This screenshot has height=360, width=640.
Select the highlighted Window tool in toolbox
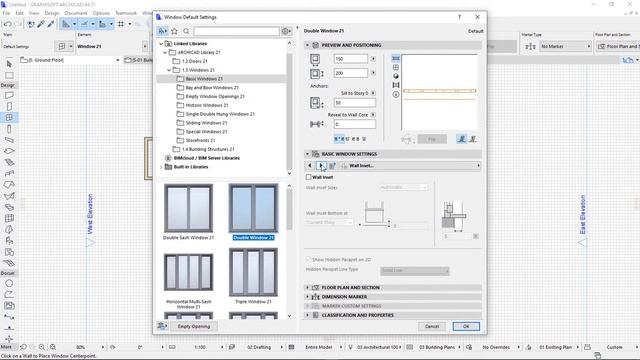click(x=9, y=118)
